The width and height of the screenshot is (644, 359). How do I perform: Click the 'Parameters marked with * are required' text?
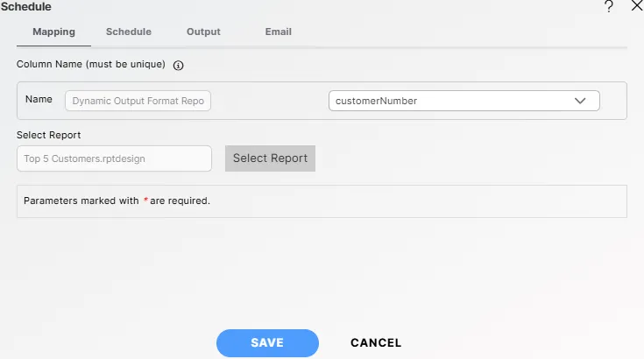click(117, 201)
